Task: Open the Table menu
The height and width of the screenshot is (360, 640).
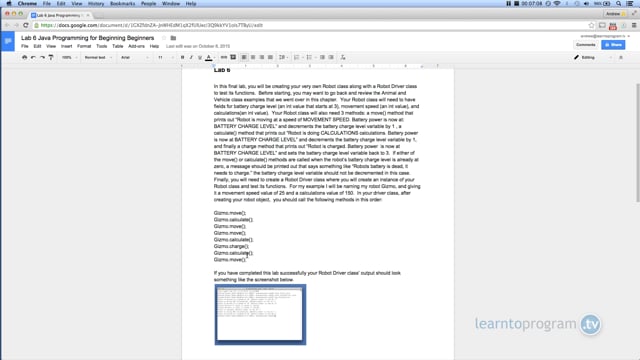Action: [x=118, y=46]
